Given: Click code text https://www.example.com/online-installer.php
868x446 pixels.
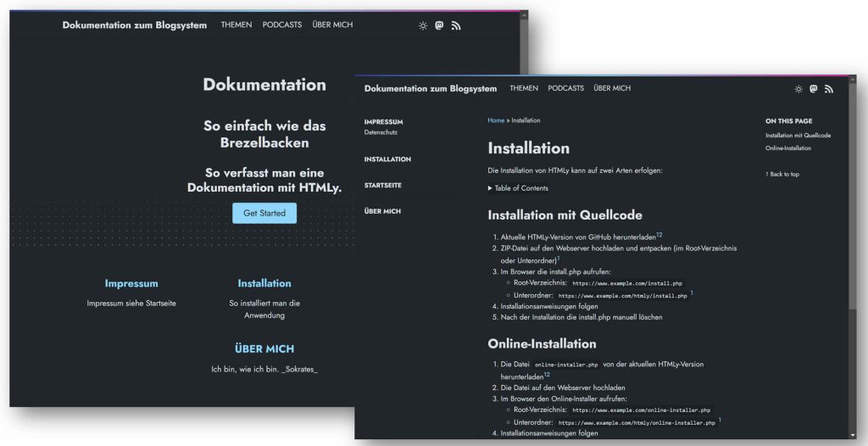Looking at the screenshot, I should coord(641,410).
